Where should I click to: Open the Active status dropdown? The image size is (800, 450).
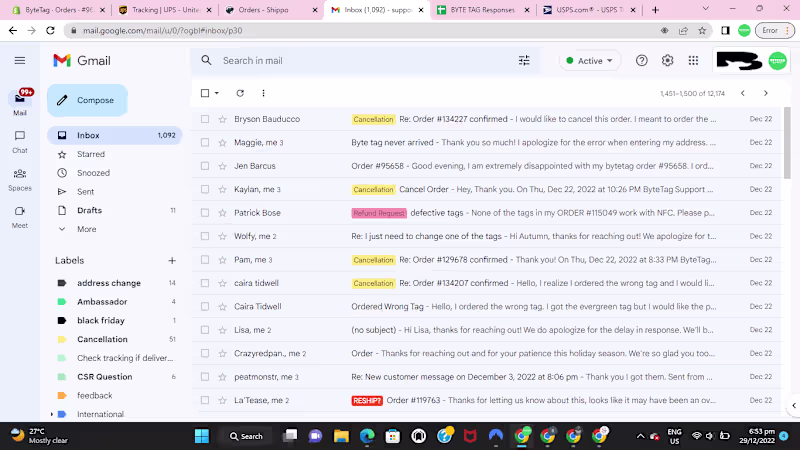click(590, 61)
